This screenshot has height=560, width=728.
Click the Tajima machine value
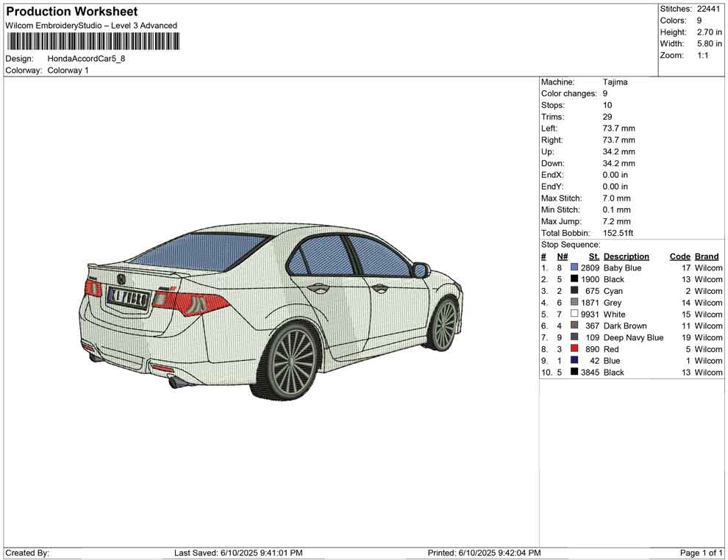click(615, 82)
